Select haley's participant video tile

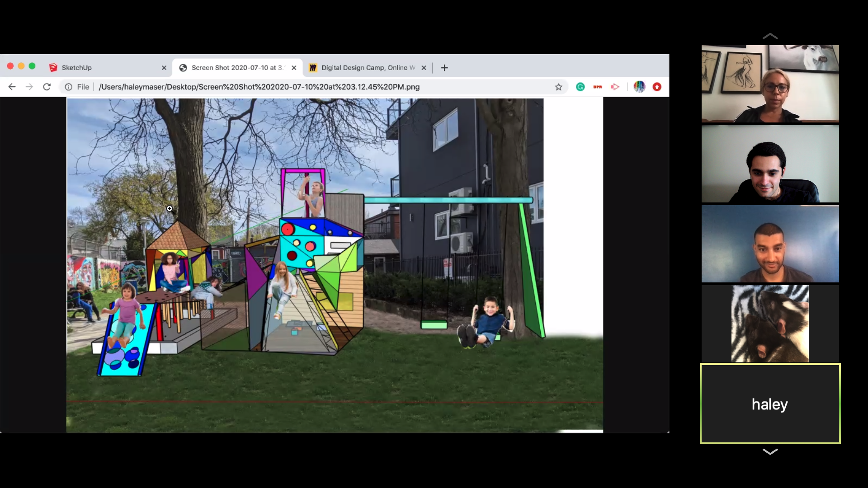[770, 404]
